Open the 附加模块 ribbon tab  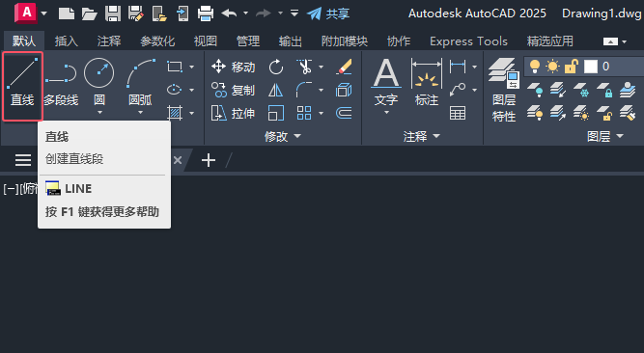[x=345, y=41]
